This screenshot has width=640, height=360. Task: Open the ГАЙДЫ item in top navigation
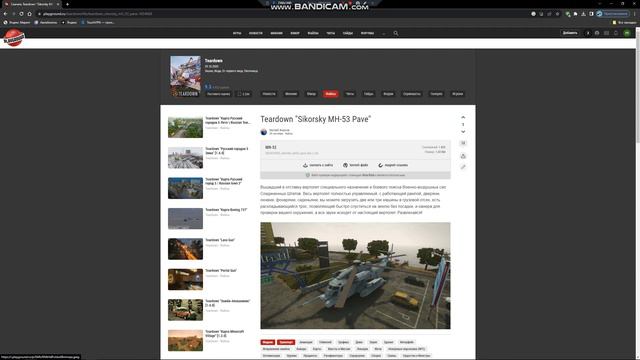pos(348,33)
